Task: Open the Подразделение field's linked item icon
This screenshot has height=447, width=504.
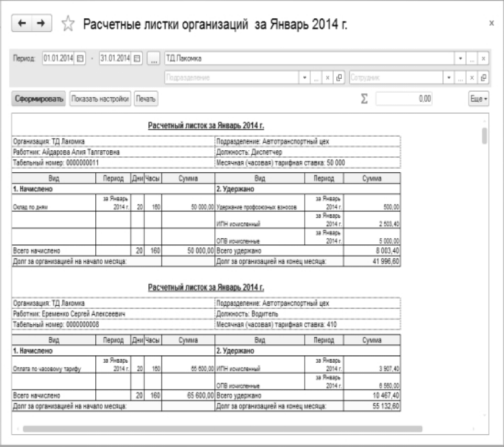Action: click(x=339, y=78)
